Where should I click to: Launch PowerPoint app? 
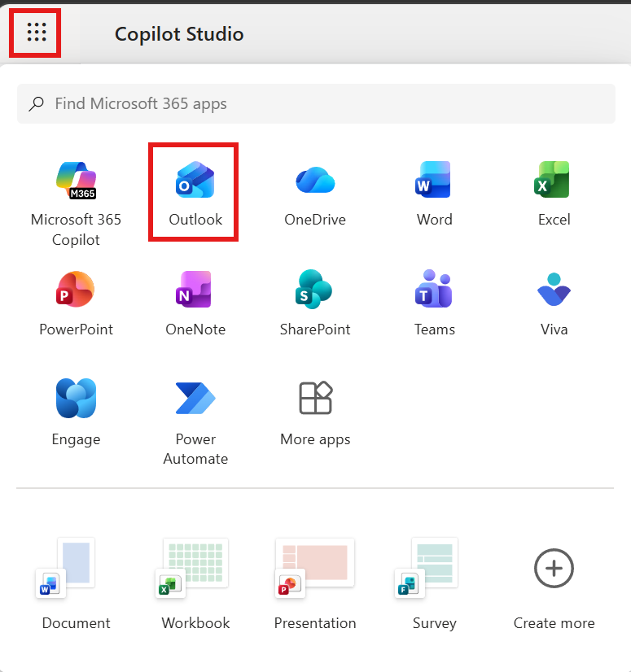coord(76,303)
